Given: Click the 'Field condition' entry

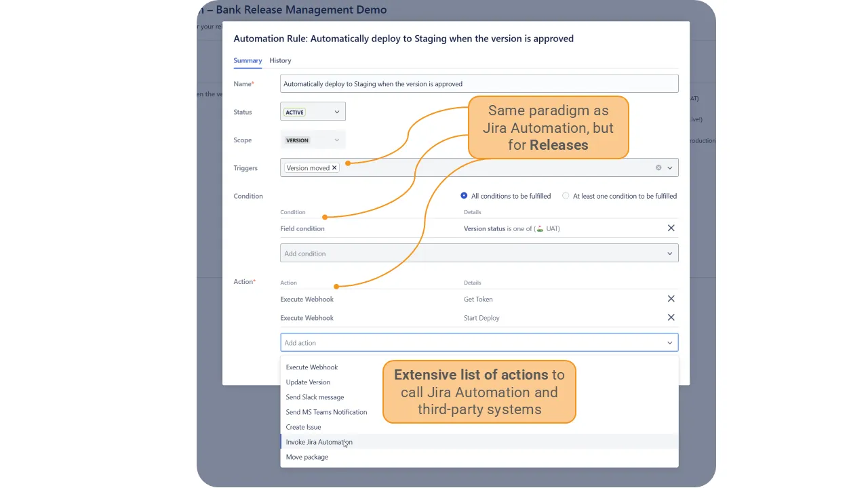Looking at the screenshot, I should point(302,228).
